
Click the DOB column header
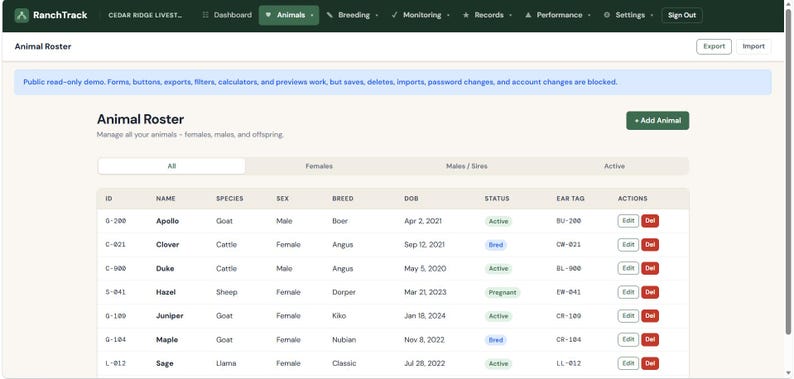(411, 199)
